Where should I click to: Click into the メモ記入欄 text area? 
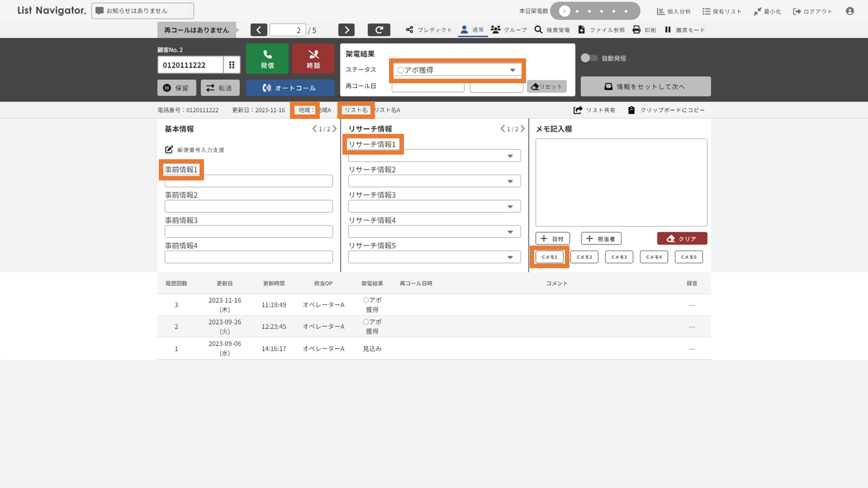621,182
